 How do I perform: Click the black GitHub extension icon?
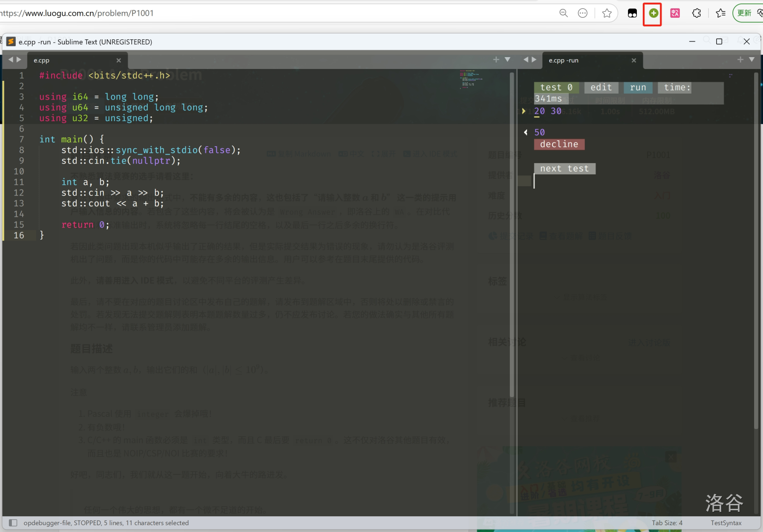pyautogui.click(x=632, y=13)
